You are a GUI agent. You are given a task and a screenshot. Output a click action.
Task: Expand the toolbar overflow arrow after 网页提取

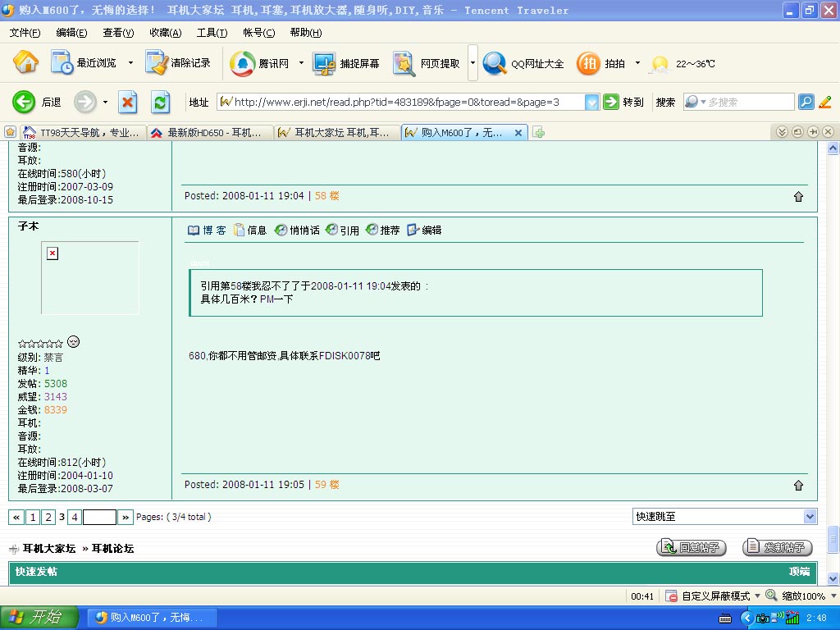[472, 62]
